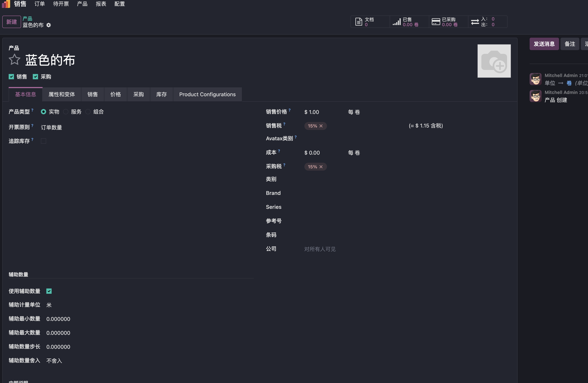Click Mitchell Admin avatar on 单位 change message
The width and height of the screenshot is (588, 383).
click(x=535, y=79)
